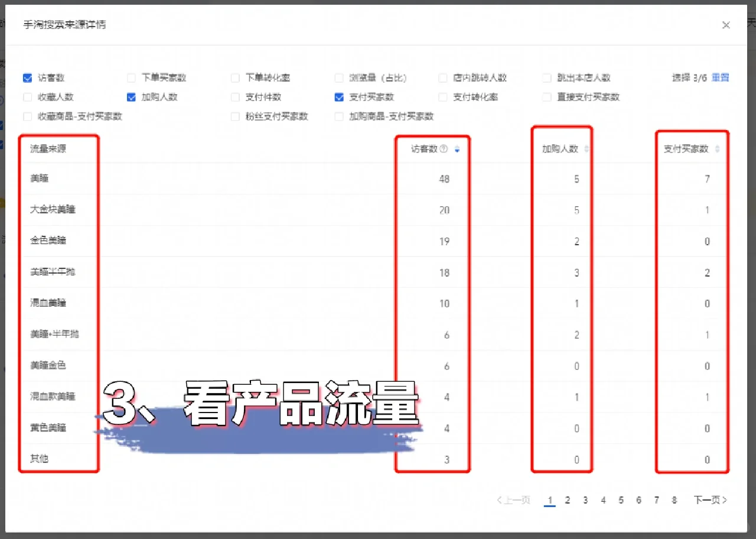Uncheck the 支付买家数 checkbox
Viewport: 756px width, 539px height.
[x=339, y=97]
